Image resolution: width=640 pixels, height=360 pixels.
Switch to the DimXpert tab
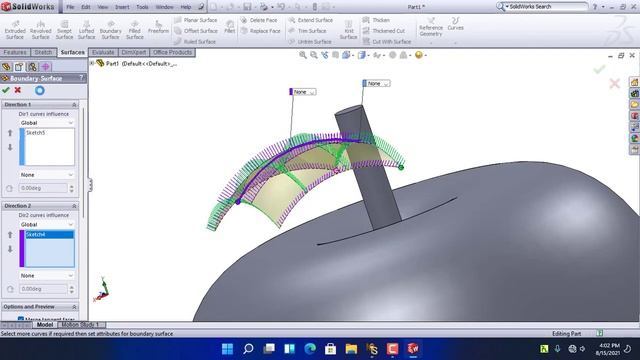(134, 52)
